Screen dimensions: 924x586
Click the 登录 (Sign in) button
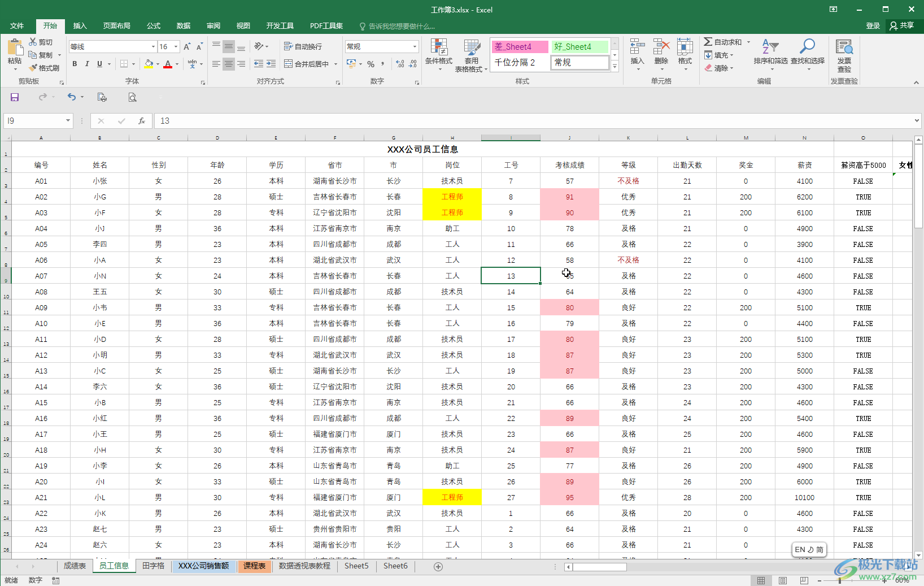click(873, 26)
